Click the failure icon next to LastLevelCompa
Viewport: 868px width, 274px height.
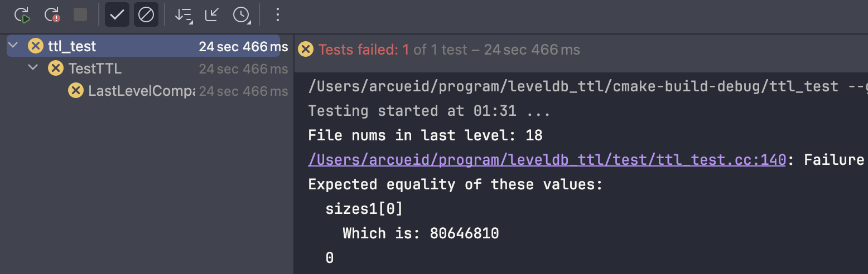coord(75,91)
